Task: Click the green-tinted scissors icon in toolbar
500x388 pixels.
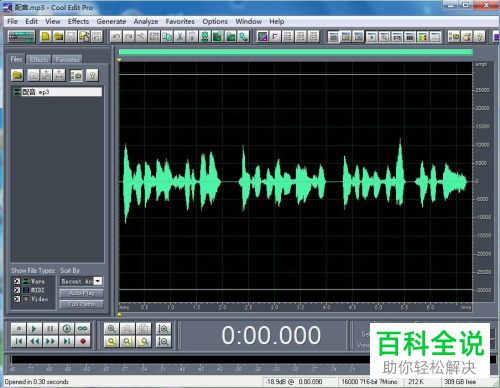Action: [180, 36]
